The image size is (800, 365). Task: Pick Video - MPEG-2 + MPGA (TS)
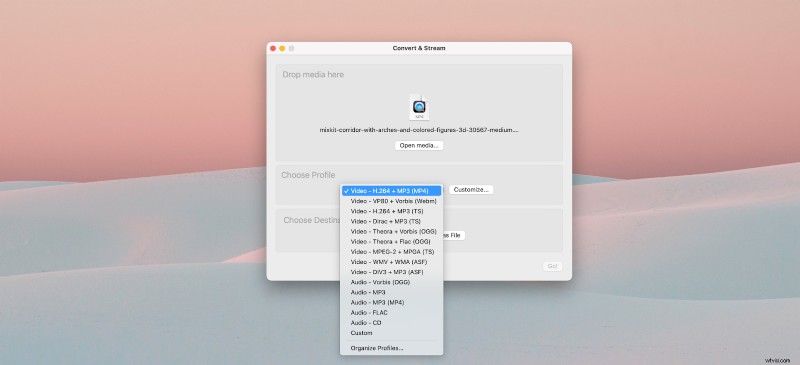coord(391,252)
